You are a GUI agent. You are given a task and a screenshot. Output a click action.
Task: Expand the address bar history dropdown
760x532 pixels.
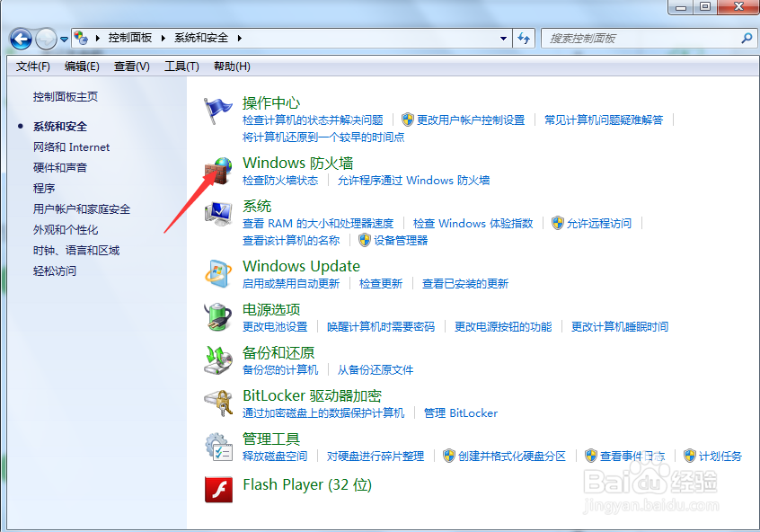504,38
